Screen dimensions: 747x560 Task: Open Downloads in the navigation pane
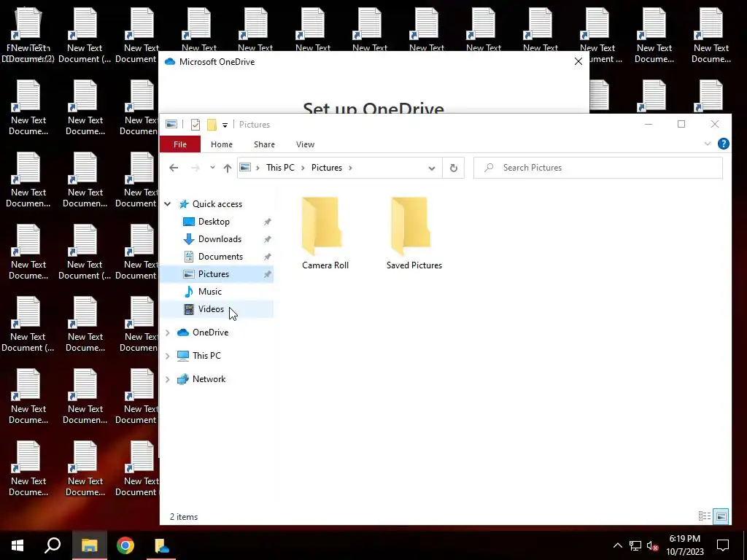click(220, 239)
